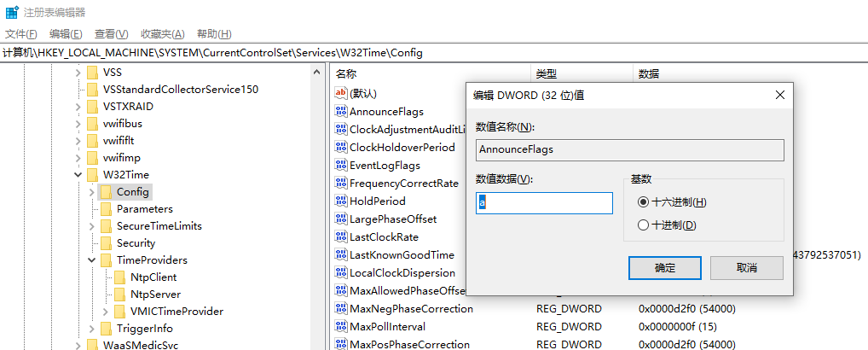Click the Registry Editor app icon in title bar
This screenshot has height=350, width=868.
[12, 12]
